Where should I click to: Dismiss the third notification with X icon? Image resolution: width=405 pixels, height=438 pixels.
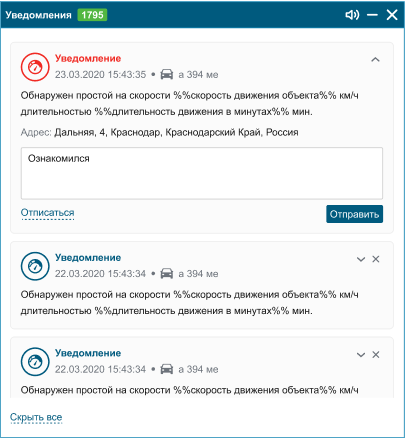pyautogui.click(x=376, y=354)
